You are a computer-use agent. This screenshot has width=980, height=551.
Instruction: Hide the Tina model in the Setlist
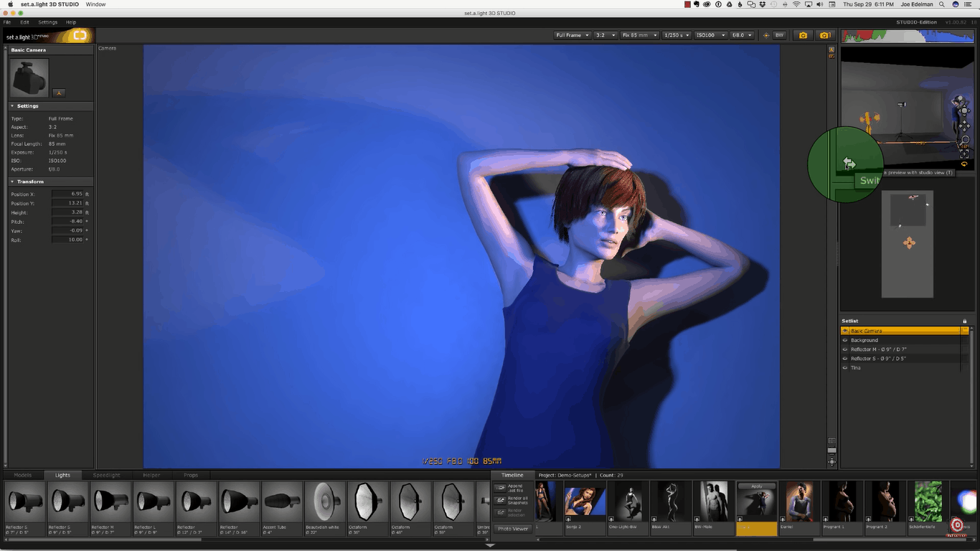(x=844, y=367)
